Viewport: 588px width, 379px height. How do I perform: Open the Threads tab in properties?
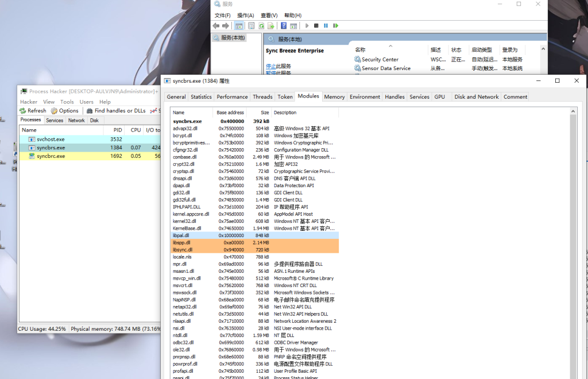tap(262, 97)
